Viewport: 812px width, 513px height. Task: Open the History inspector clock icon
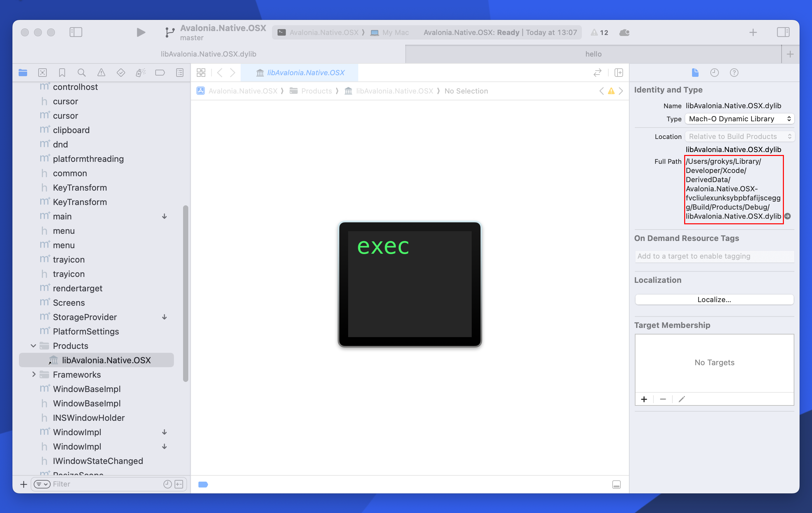[x=714, y=73]
